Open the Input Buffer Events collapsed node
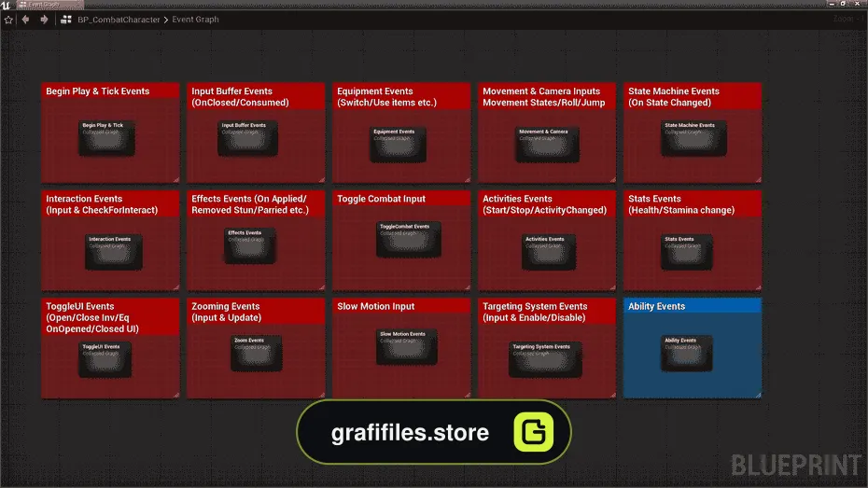 (247, 138)
